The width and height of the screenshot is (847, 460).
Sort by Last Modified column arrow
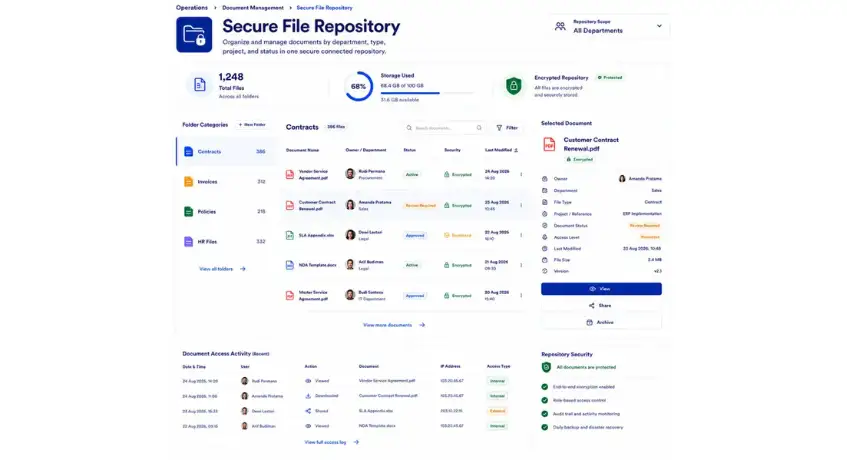point(516,150)
